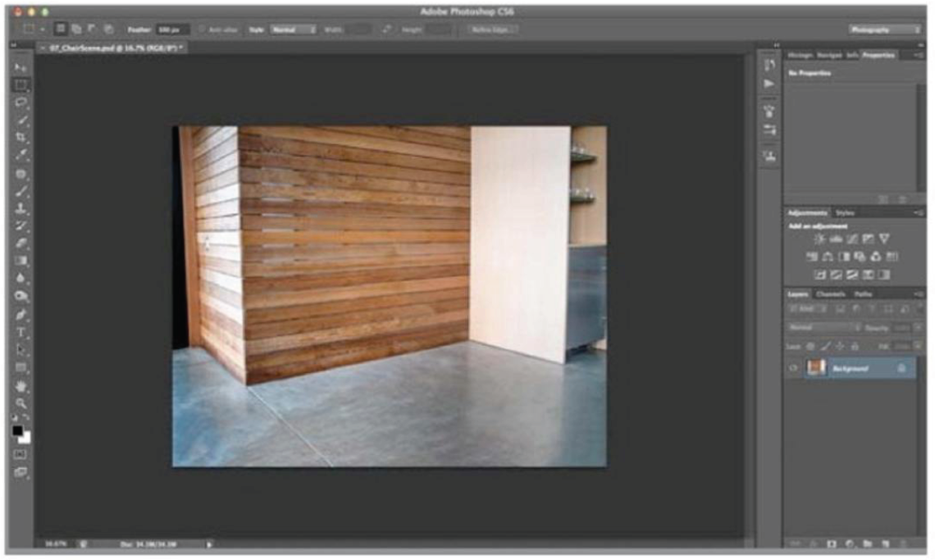Select the Zoom tool
The height and width of the screenshot is (560, 935).
point(21,403)
